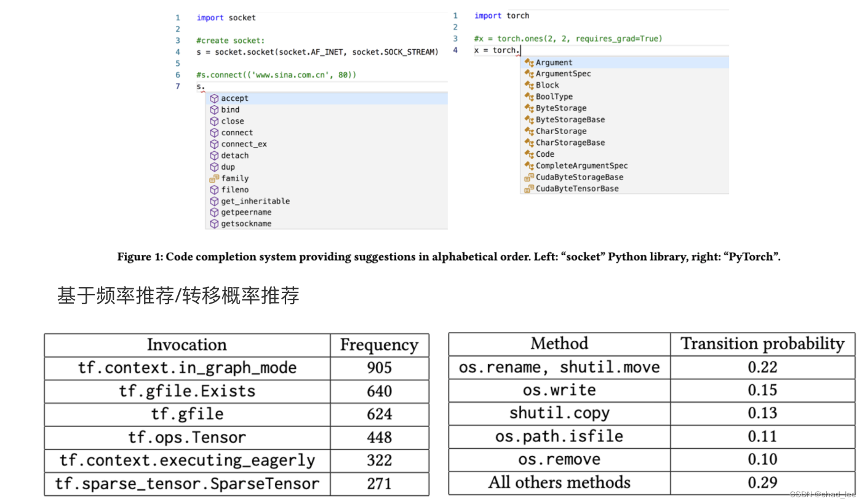This screenshot has height=504, width=865.
Task: Click the frequency value 640
Action: click(379, 391)
